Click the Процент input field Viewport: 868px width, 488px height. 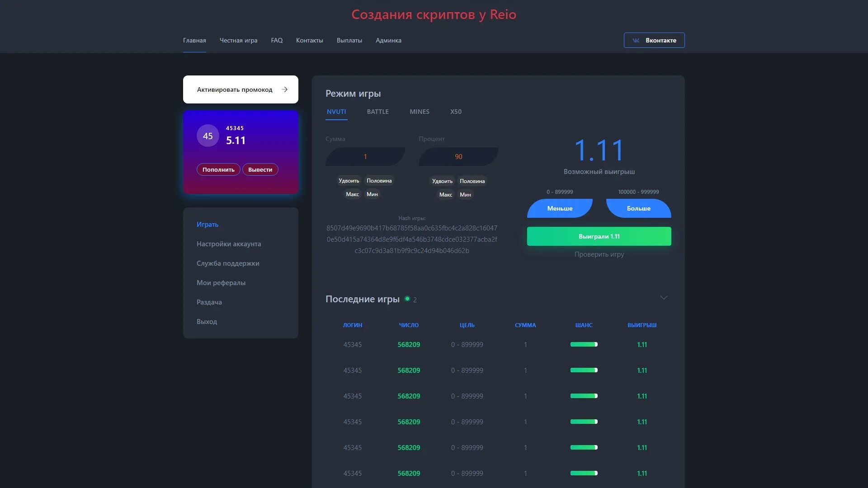tap(458, 156)
